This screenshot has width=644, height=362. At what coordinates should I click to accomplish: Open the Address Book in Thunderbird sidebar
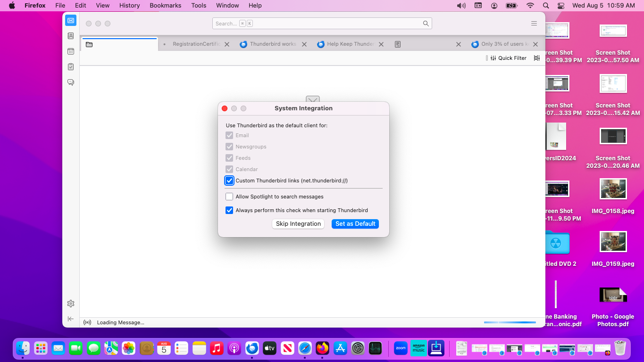(71, 36)
